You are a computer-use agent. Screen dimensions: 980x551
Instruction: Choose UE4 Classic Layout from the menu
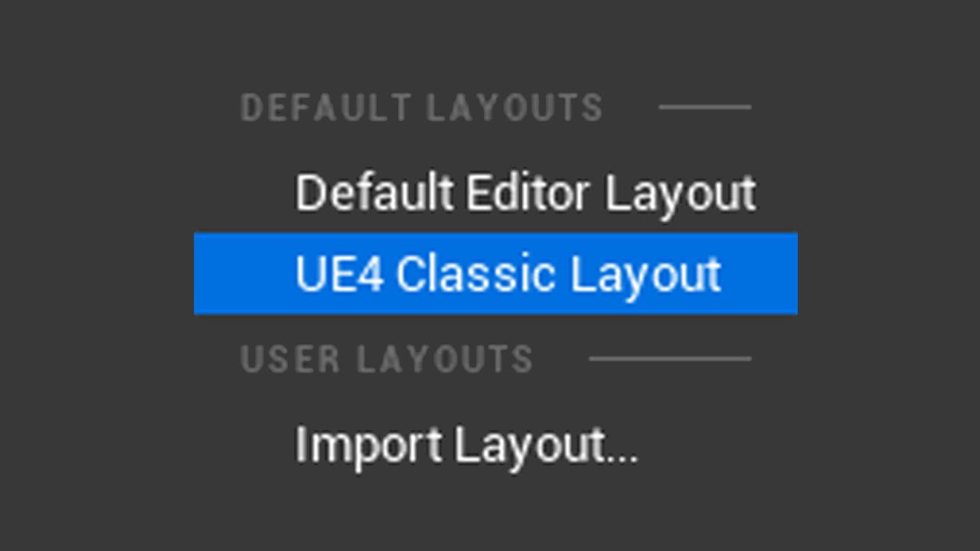point(508,274)
